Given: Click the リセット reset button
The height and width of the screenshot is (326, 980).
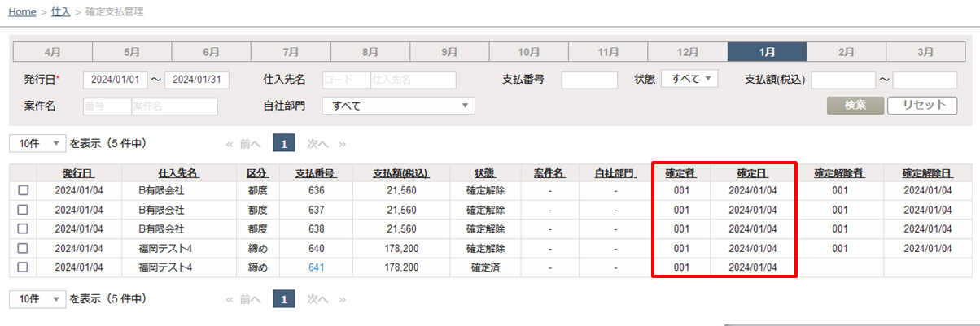Looking at the screenshot, I should pyautogui.click(x=922, y=106).
